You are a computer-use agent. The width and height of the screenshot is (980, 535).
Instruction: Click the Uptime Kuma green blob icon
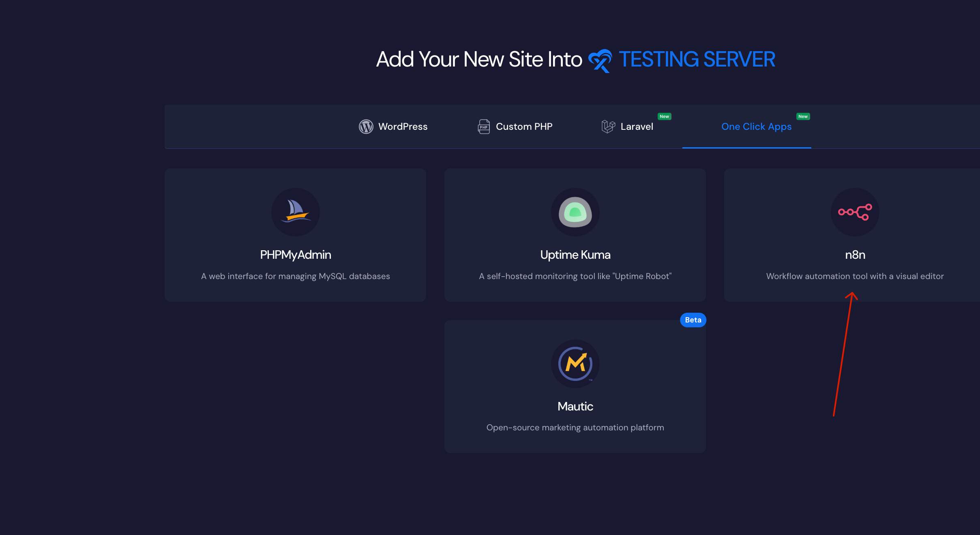575,212
